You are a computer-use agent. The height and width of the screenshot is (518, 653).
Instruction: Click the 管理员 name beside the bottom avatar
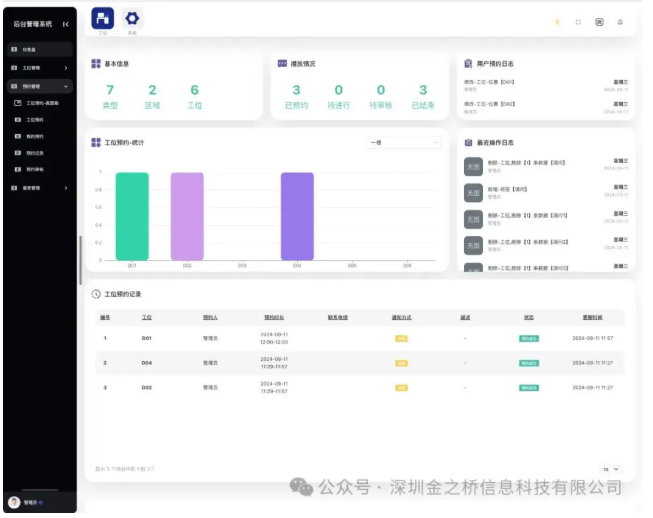pos(30,503)
